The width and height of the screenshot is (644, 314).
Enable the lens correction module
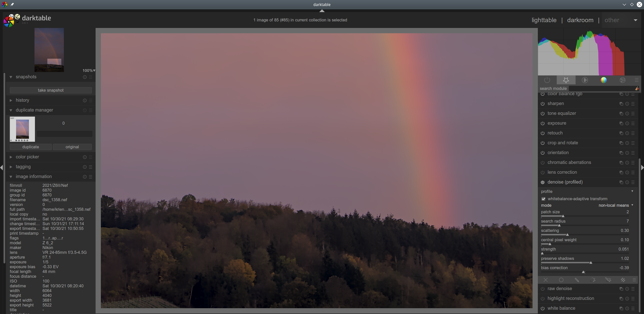point(543,172)
